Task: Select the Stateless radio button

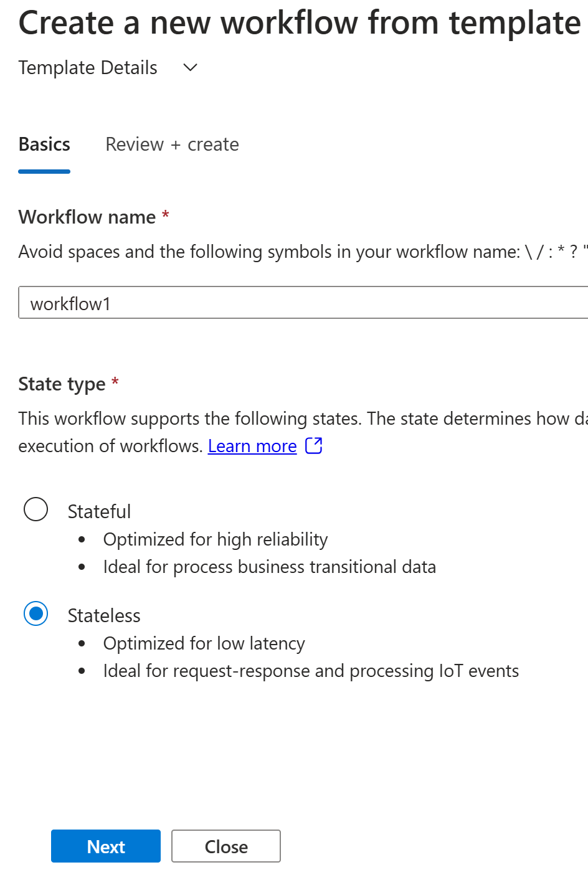Action: [36, 613]
